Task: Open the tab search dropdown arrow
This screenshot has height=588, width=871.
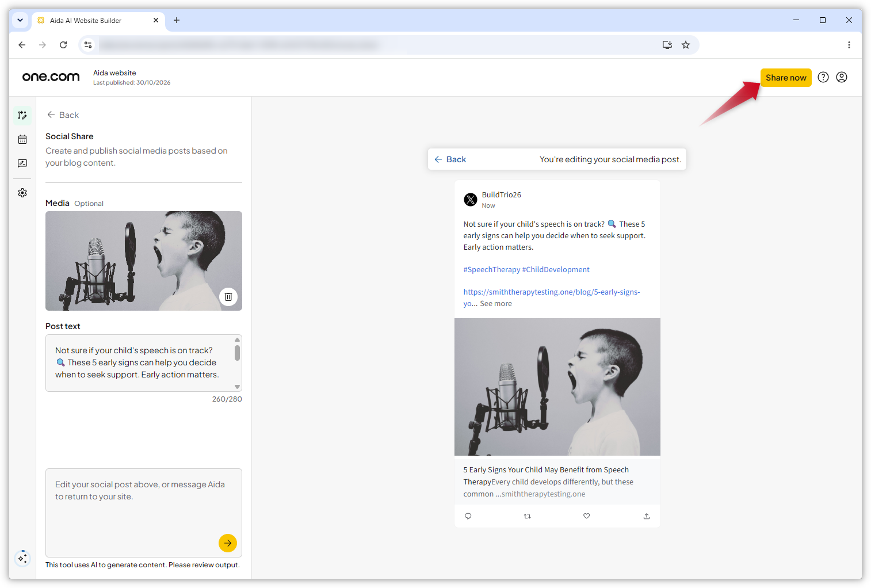Action: pyautogui.click(x=20, y=20)
